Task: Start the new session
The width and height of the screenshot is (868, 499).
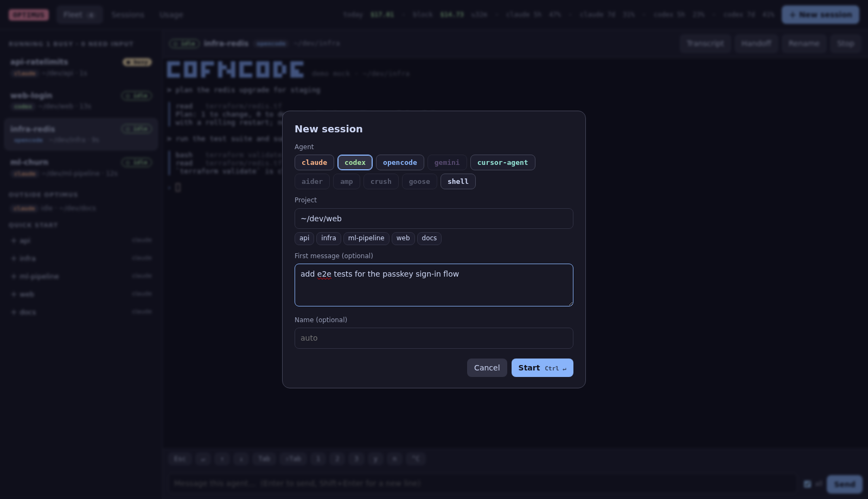Action: click(542, 368)
